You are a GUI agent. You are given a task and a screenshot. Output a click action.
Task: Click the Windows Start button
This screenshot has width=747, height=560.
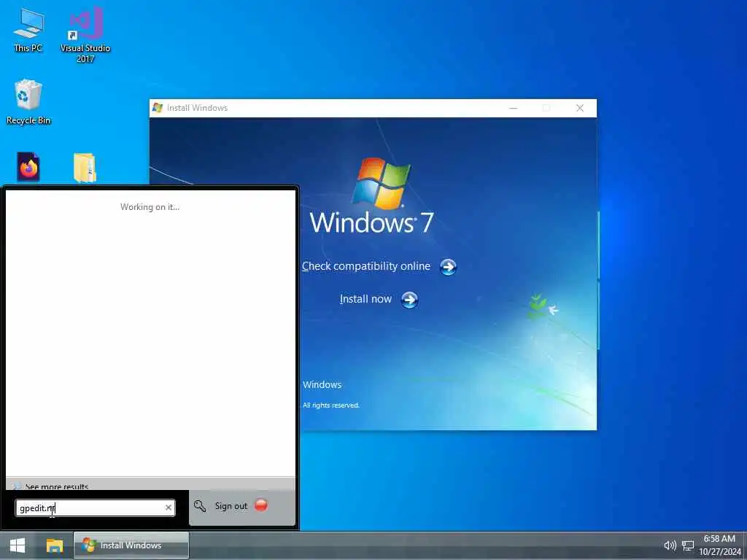click(x=18, y=545)
